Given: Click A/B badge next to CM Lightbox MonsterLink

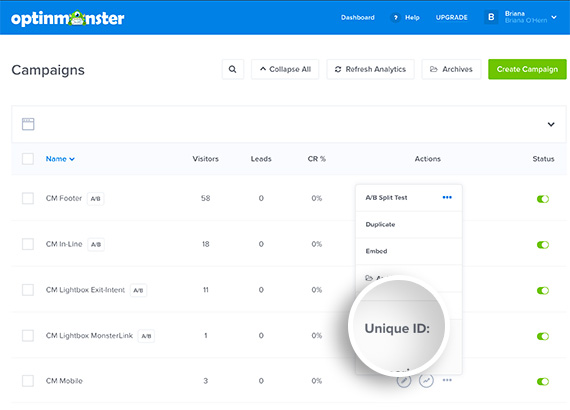Looking at the screenshot, I should click(x=146, y=336).
